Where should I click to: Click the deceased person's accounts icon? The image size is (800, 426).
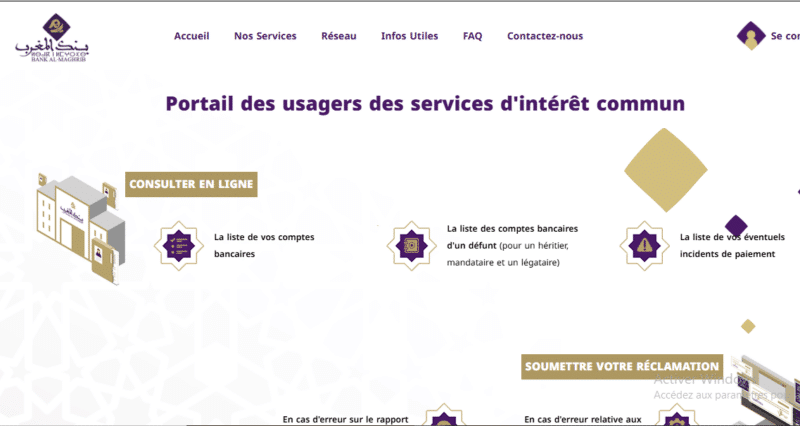pyautogui.click(x=411, y=245)
